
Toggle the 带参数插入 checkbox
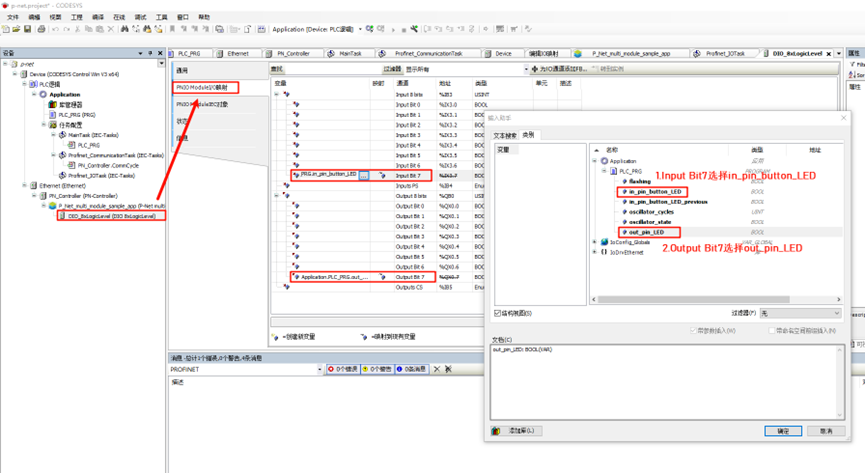(693, 330)
